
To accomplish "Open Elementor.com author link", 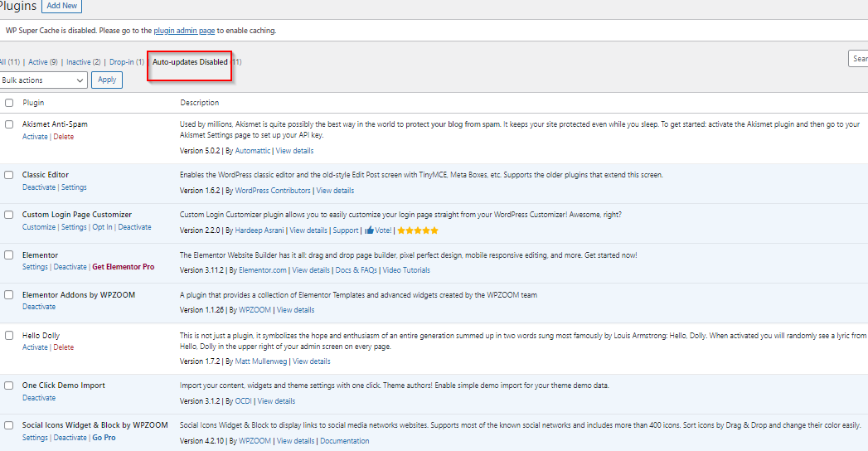I will tap(263, 270).
